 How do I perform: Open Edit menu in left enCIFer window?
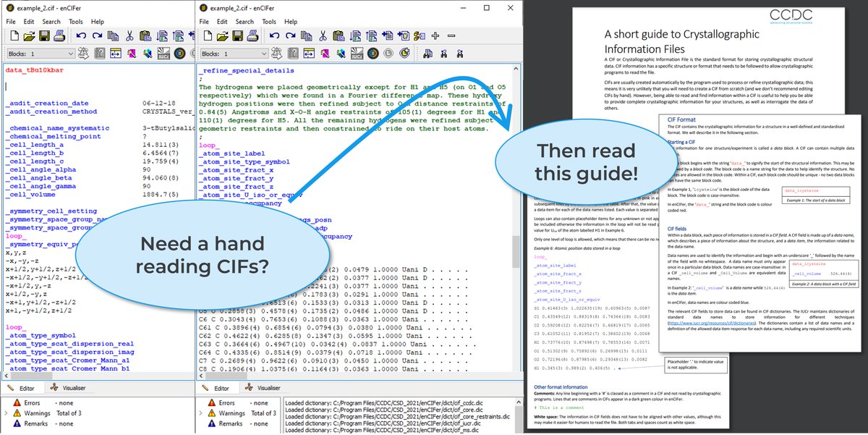(29, 22)
